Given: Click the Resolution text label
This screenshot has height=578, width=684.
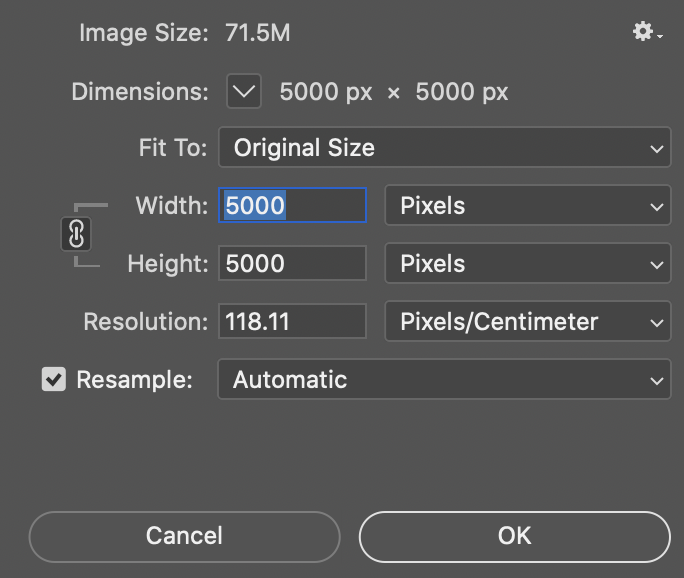Looking at the screenshot, I should pos(145,322).
